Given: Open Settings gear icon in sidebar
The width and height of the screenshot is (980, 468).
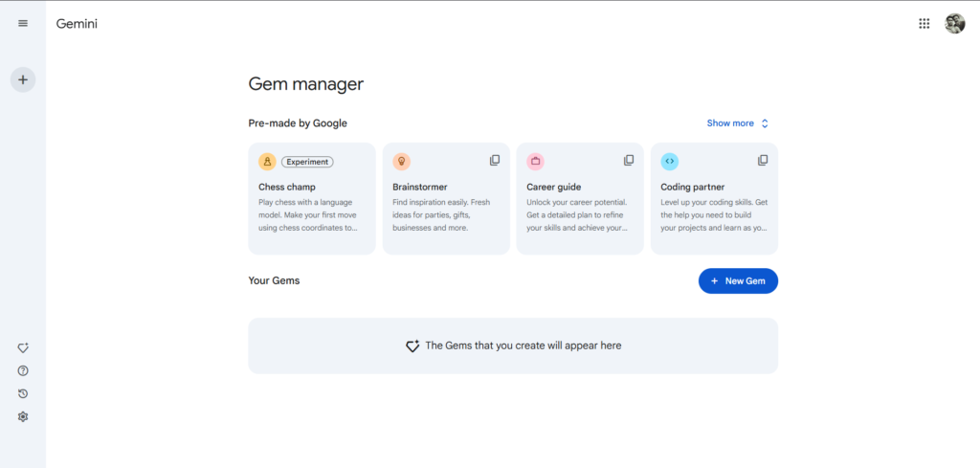Looking at the screenshot, I should (23, 416).
